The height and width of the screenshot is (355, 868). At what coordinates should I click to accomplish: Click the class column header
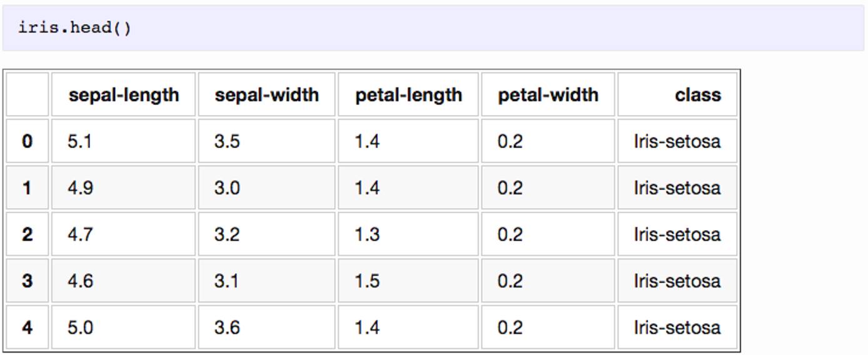tap(697, 95)
